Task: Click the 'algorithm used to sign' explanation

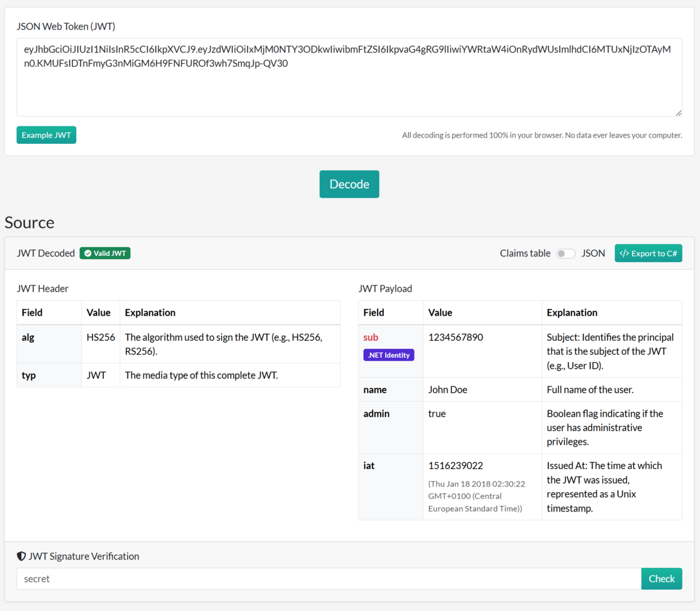Action: [x=223, y=344]
